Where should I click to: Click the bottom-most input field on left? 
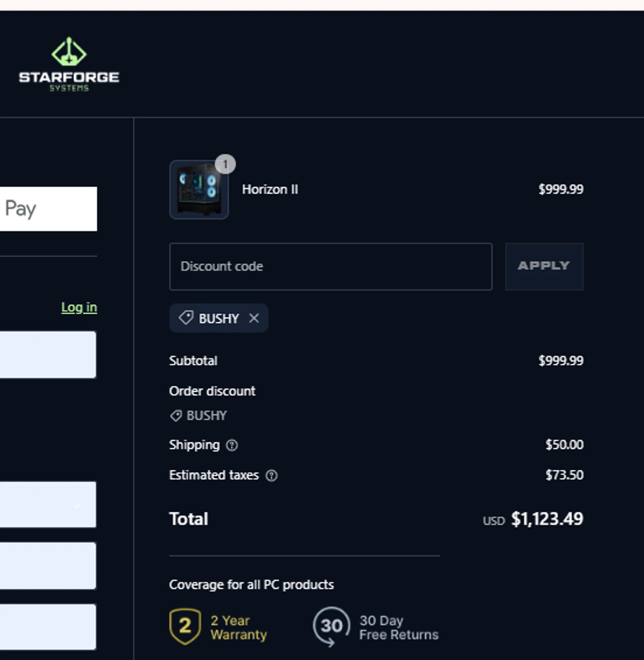click(x=48, y=627)
